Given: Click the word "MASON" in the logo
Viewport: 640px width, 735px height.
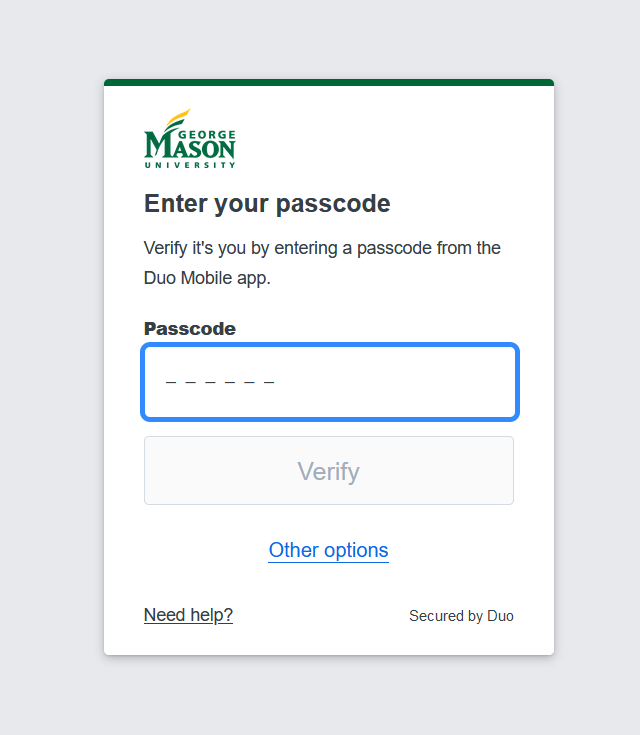Looking at the screenshot, I should pyautogui.click(x=190, y=148).
